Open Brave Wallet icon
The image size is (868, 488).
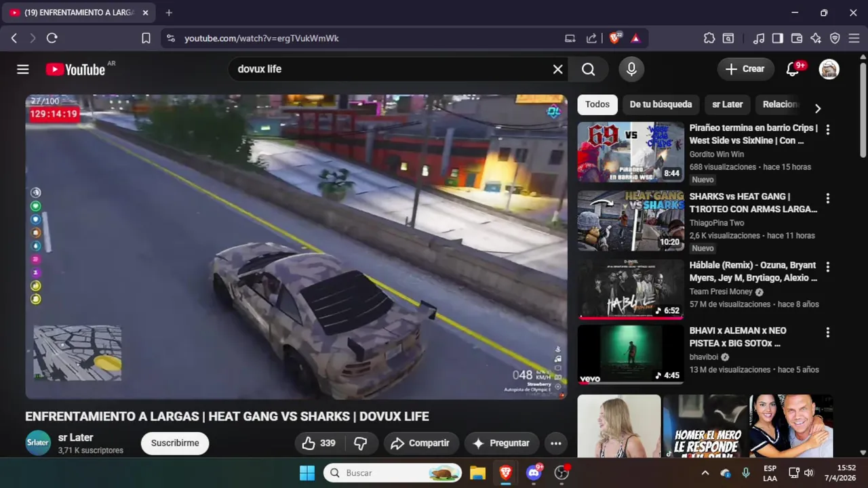[797, 39]
